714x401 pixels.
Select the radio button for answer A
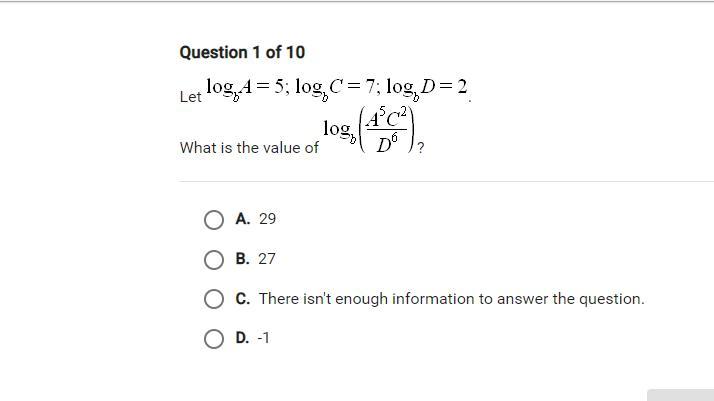click(214, 220)
